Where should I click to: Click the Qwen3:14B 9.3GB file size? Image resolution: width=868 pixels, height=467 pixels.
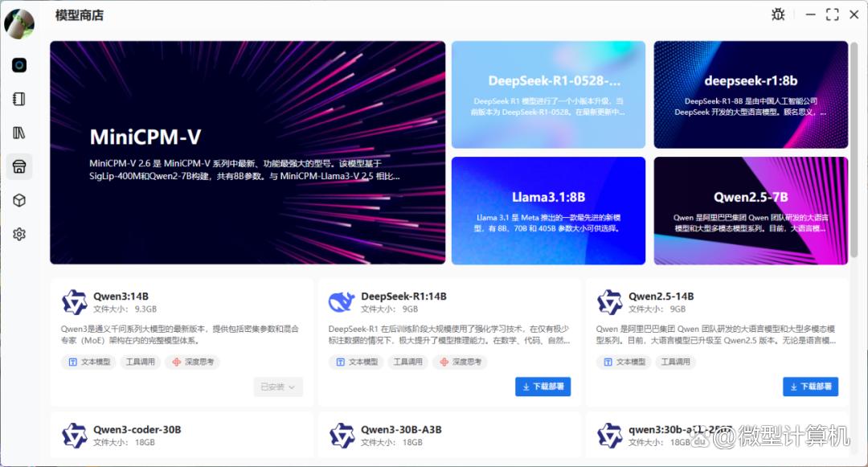point(125,309)
